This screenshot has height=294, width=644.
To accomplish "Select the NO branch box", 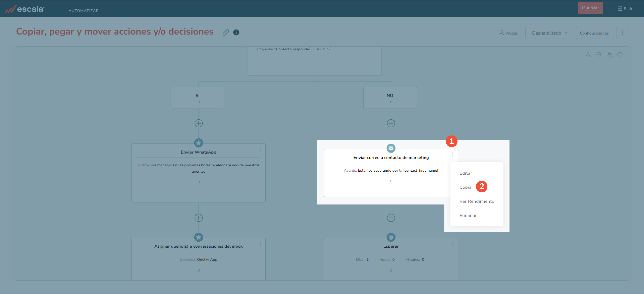I will pos(390,98).
